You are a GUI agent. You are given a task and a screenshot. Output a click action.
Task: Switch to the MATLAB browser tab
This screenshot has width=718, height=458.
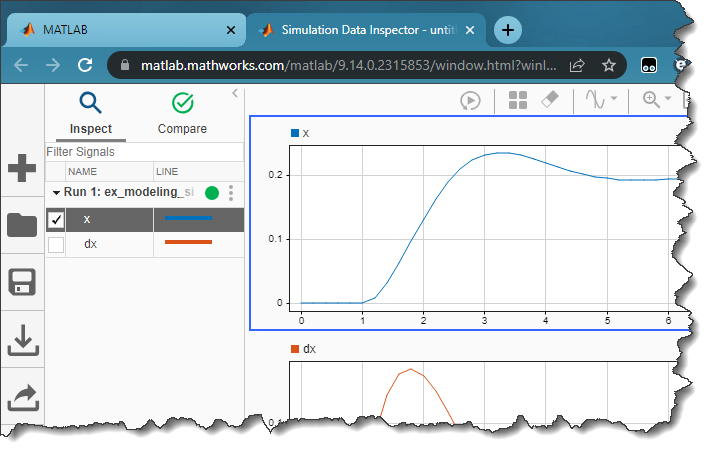click(125, 30)
